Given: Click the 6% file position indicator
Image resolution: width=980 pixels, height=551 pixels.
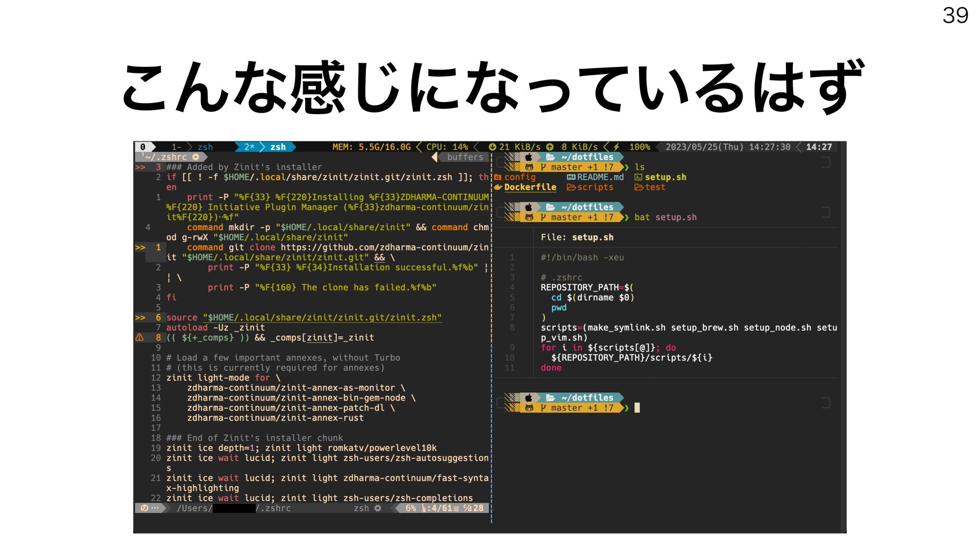Looking at the screenshot, I should point(410,508).
